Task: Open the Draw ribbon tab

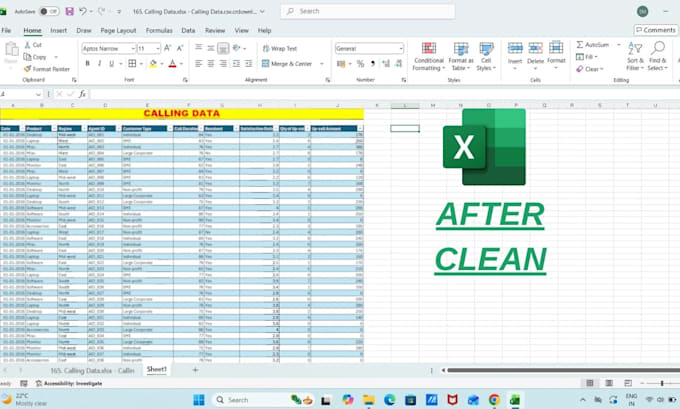Action: tap(84, 30)
